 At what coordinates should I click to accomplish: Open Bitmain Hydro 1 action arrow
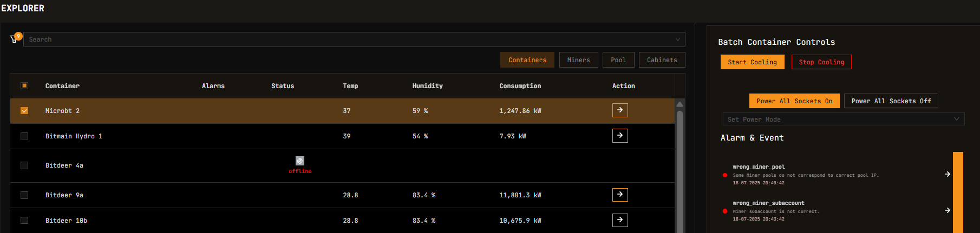[620, 135]
